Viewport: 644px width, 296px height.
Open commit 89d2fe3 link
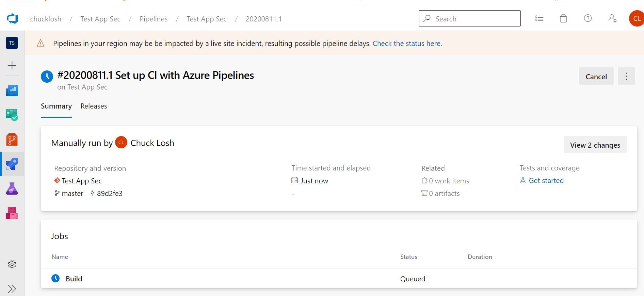(110, 193)
